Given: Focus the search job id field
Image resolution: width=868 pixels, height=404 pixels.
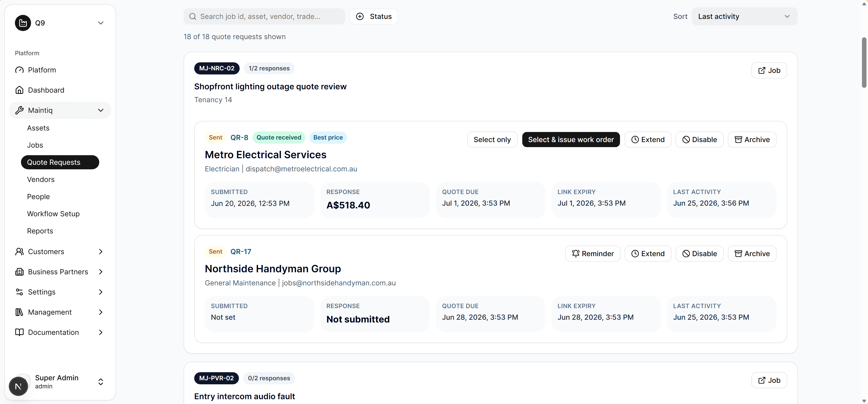Looking at the screenshot, I should pos(264,16).
